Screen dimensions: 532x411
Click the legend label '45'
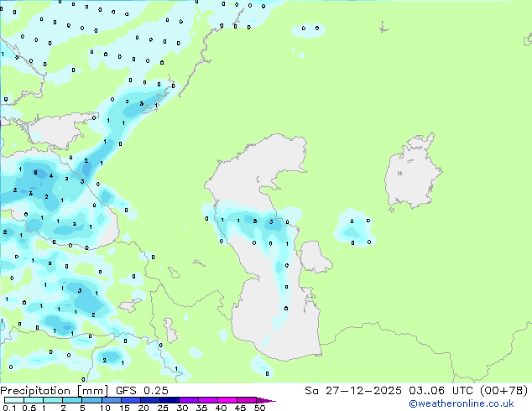click(241, 408)
